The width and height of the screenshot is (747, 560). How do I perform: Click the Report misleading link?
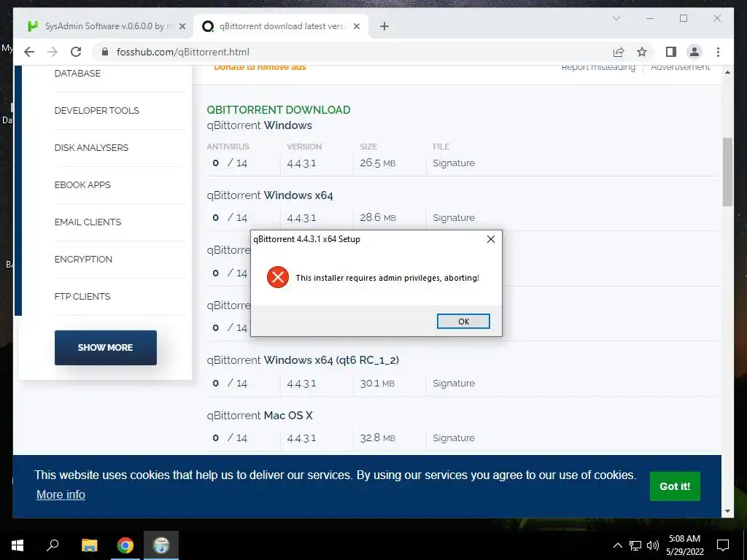598,67
